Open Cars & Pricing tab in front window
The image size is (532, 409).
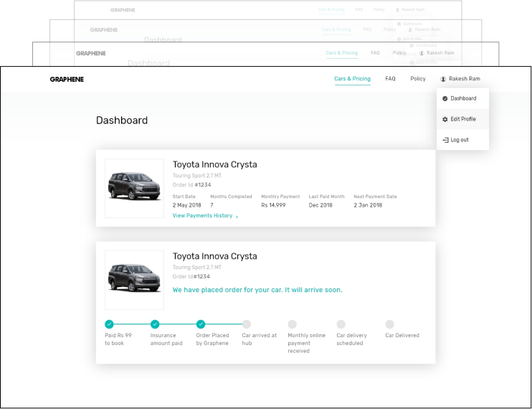coord(352,79)
